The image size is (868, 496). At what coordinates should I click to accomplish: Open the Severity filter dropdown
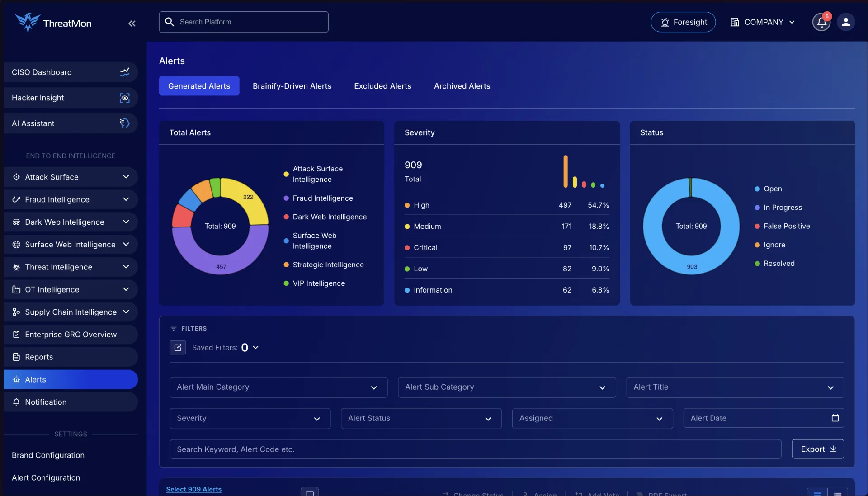250,418
